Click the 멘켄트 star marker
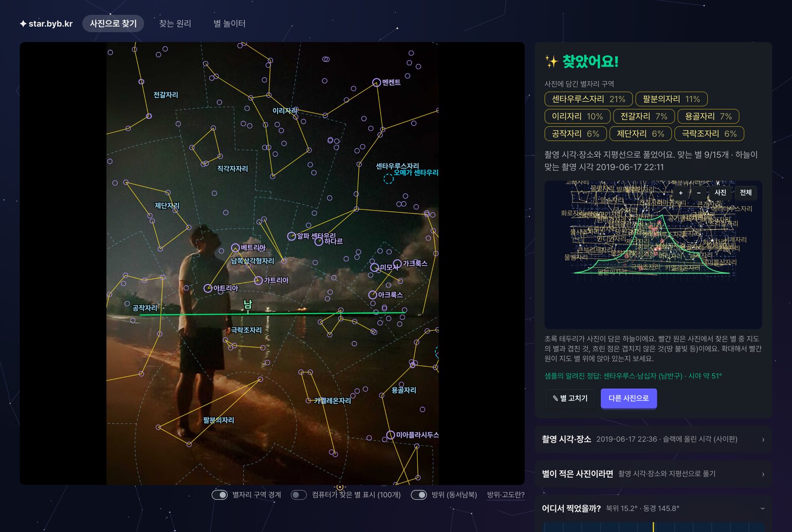This screenshot has height=532, width=792. (x=377, y=83)
